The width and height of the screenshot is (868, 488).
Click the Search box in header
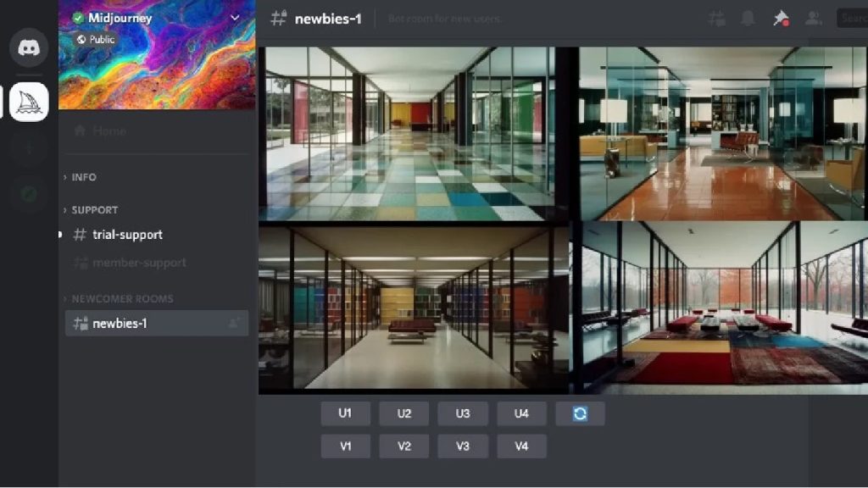pos(852,19)
